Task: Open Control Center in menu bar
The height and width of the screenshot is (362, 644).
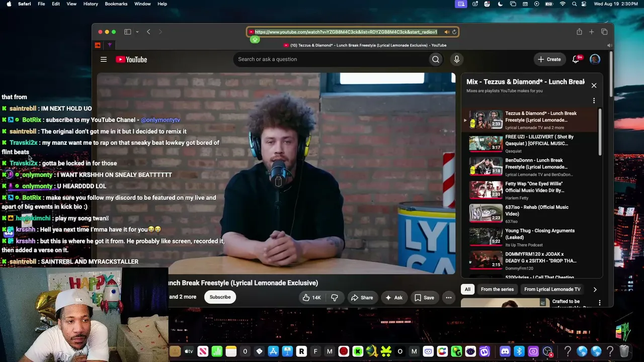Action: coord(584,4)
